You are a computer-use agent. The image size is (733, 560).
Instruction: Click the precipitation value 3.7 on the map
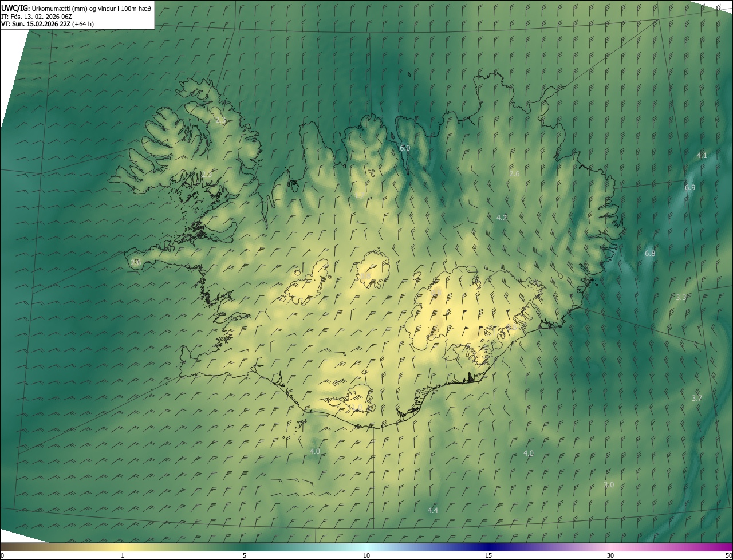697,398
